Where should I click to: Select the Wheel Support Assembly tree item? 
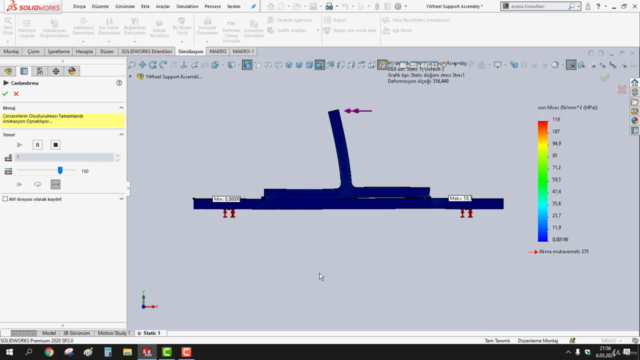pyautogui.click(x=169, y=76)
